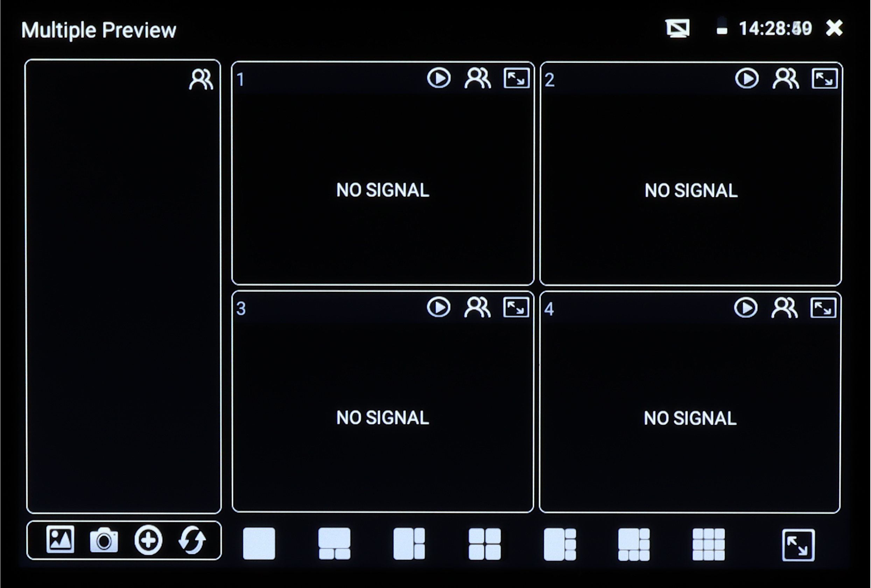
Task: Refresh the device list
Action: 192,540
